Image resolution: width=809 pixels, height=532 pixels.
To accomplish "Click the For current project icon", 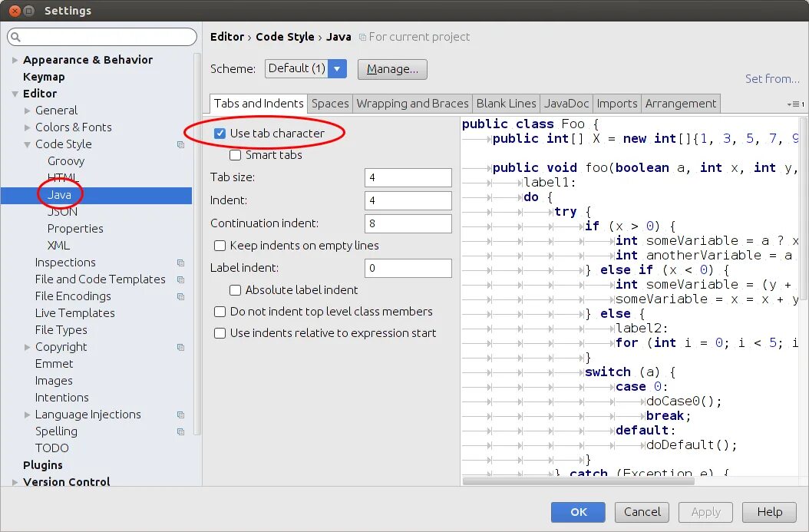I will (363, 37).
